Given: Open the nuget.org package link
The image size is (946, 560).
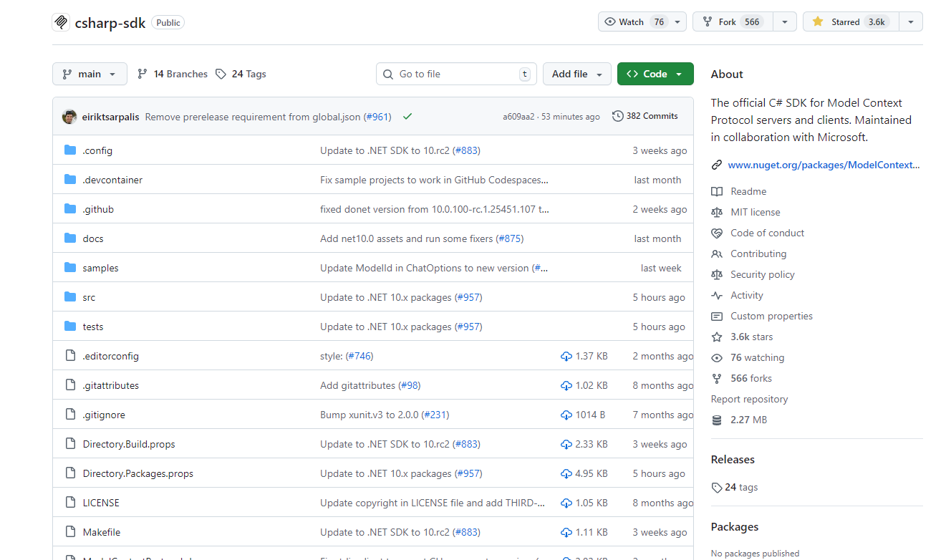Looking at the screenshot, I should [x=823, y=165].
